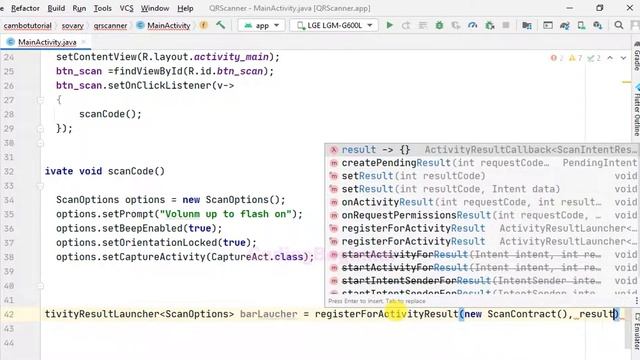Open the Window menu
This screenshot has height=360, width=640.
click(x=155, y=8)
